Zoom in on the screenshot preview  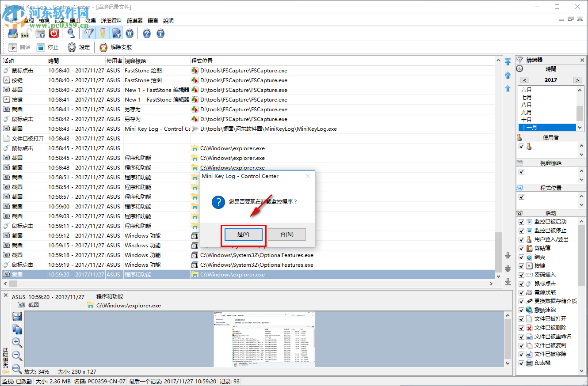click(17, 343)
